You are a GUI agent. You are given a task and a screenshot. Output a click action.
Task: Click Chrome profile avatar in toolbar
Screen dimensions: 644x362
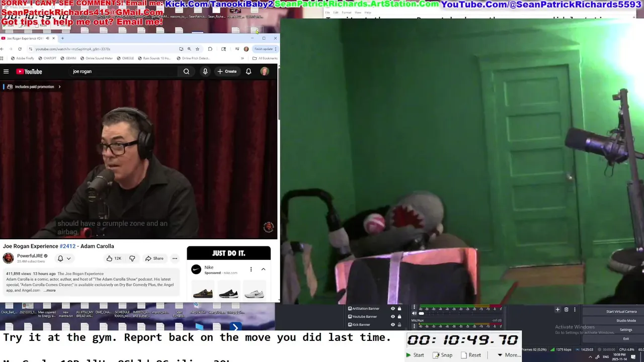pyautogui.click(x=246, y=49)
